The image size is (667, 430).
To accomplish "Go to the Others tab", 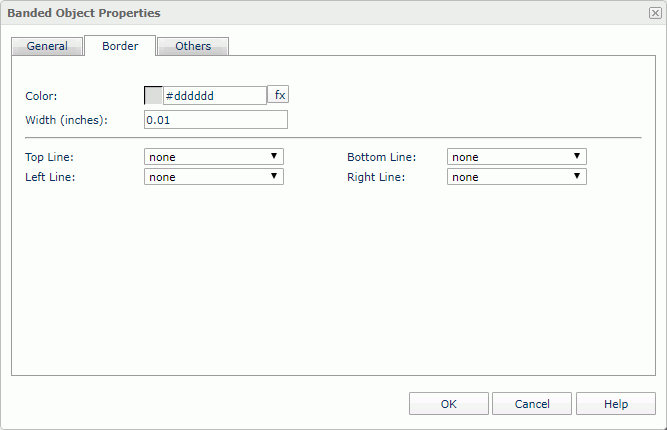I will click(193, 46).
